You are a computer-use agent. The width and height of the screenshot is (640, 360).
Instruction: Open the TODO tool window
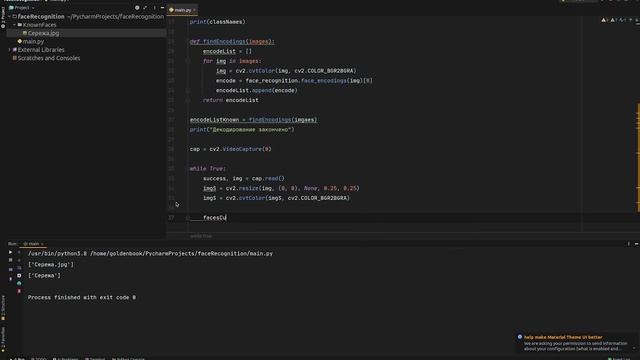coord(39,358)
